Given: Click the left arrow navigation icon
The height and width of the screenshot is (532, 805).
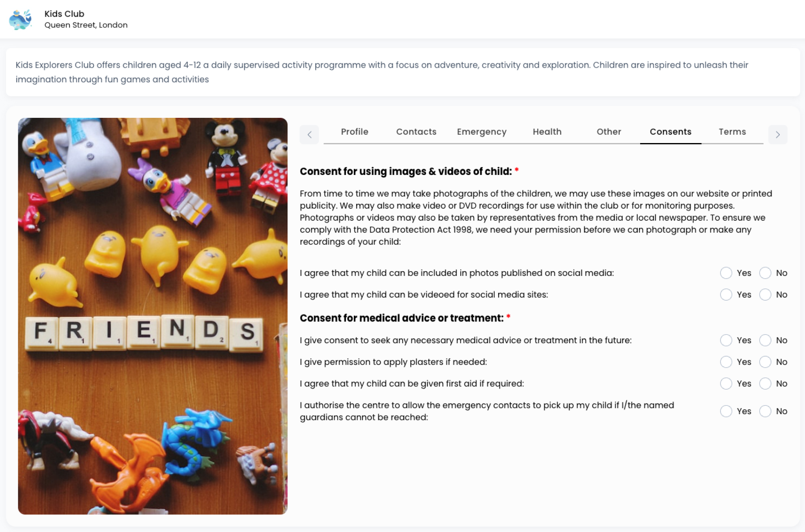Looking at the screenshot, I should coord(310,134).
